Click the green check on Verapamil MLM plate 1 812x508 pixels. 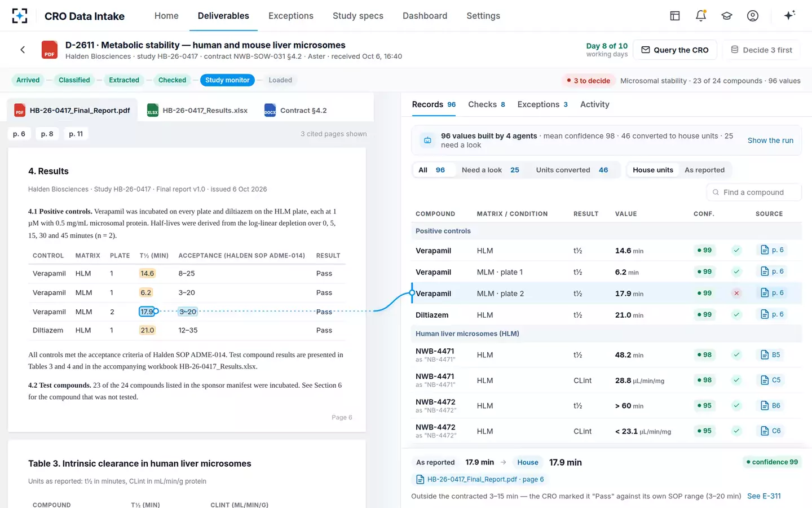(x=736, y=271)
